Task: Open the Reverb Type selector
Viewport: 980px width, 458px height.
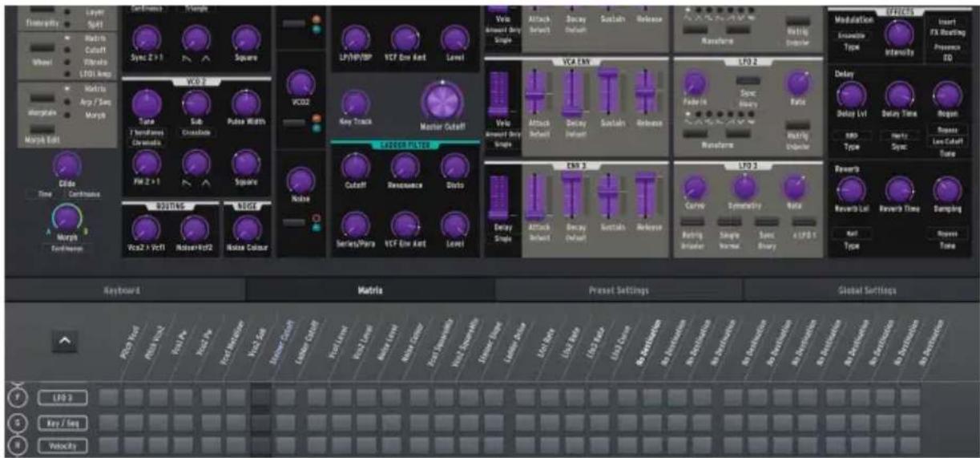Action: click(x=851, y=233)
